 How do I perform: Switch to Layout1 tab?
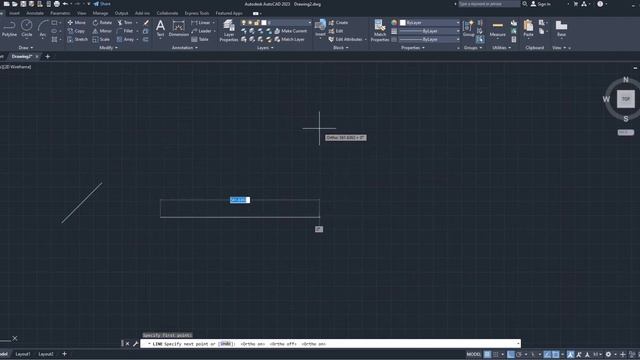tap(23, 354)
